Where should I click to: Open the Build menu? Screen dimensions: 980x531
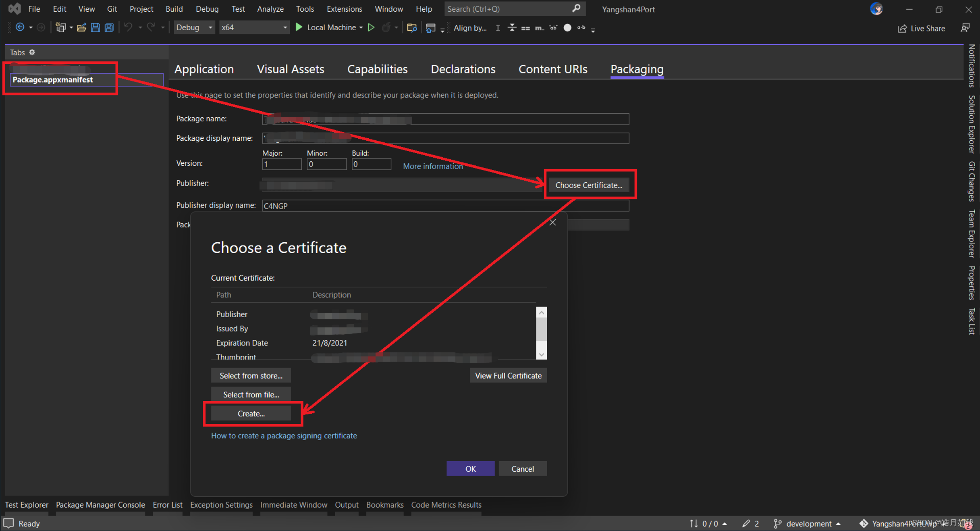(174, 8)
